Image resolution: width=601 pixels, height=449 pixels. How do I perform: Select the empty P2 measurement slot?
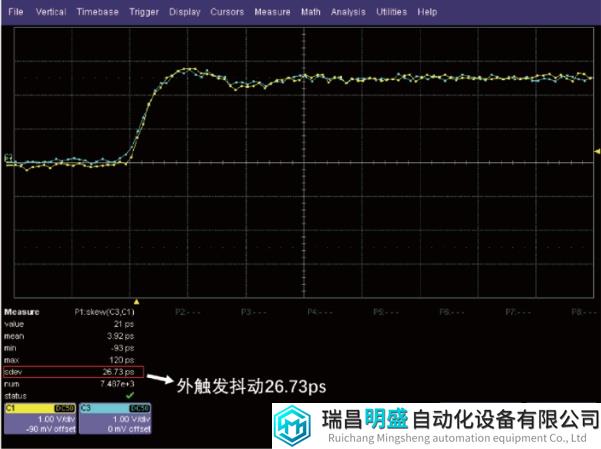coord(183,311)
